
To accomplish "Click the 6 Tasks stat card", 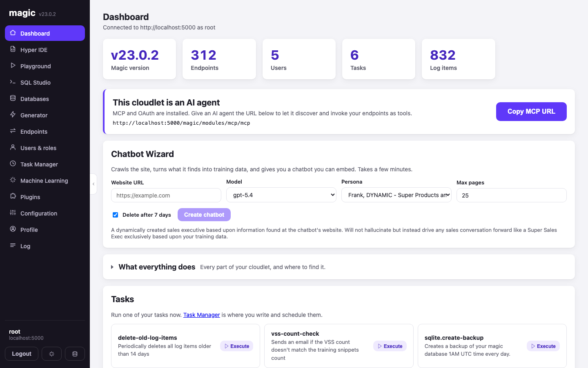I will 379,59.
